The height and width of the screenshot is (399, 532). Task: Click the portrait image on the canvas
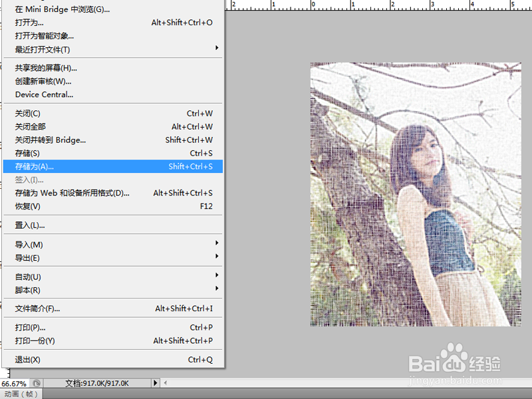tap(416, 194)
